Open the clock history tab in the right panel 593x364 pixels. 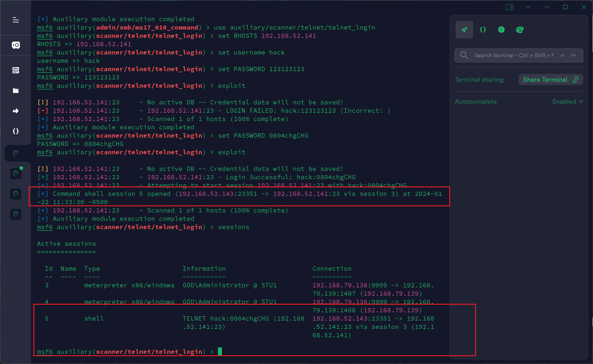tap(501, 30)
